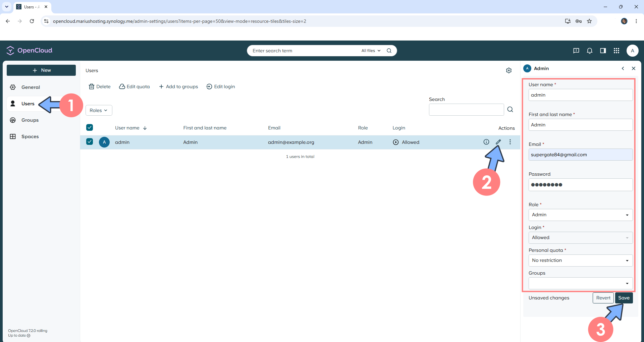Viewport: 644px width, 342px height.
Task: Open the Groups dropdown in the panel
Action: coord(581,283)
